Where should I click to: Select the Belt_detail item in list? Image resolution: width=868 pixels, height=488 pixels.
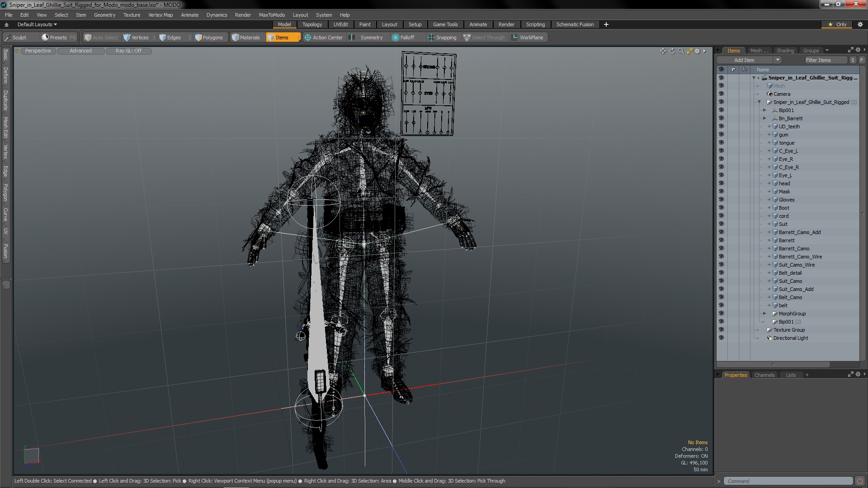click(790, 273)
